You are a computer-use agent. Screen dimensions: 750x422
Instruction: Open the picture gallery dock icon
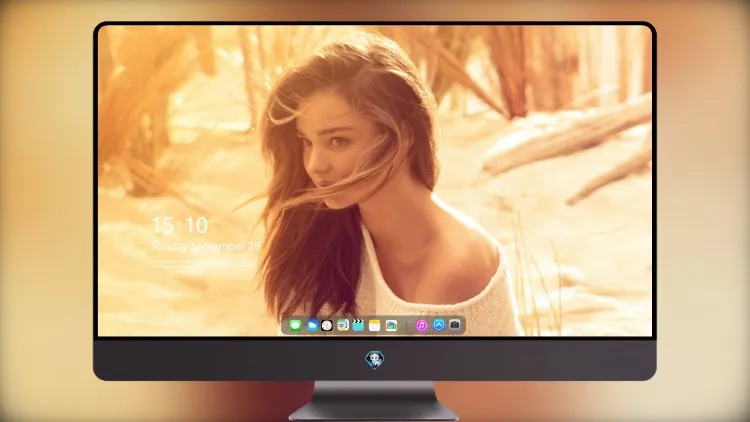click(x=391, y=325)
